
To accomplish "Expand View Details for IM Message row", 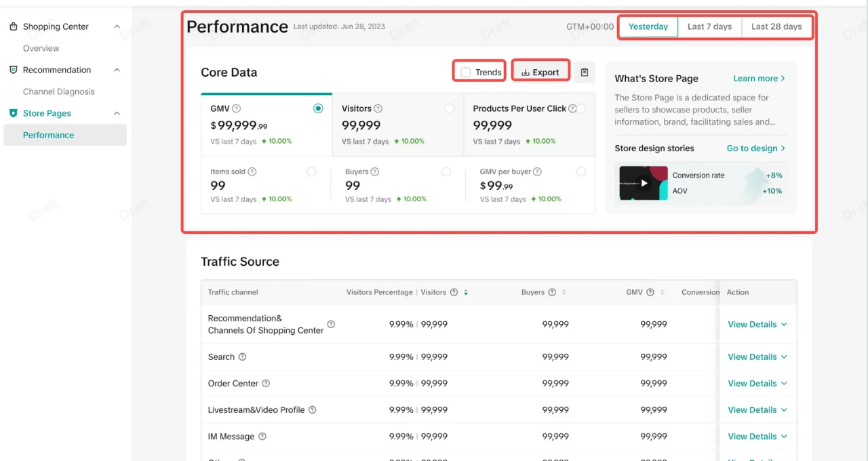I will [x=757, y=437].
